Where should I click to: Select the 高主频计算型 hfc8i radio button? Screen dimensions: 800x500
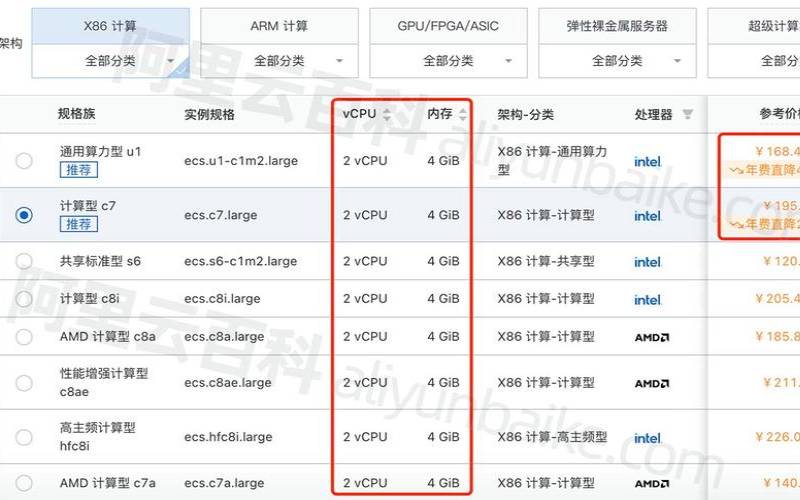(23, 437)
